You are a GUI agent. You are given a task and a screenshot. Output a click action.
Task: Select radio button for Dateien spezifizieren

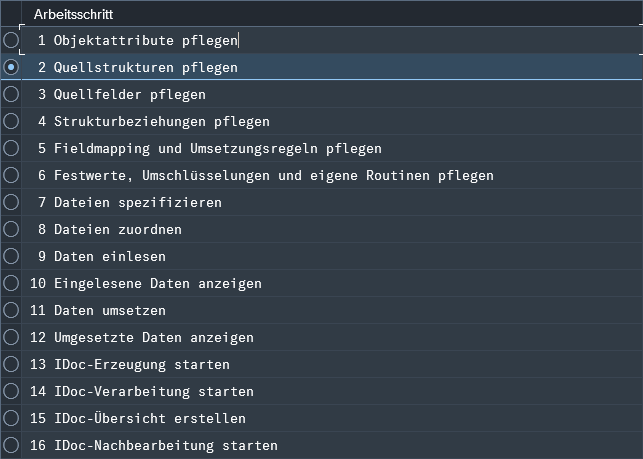pos(11,202)
